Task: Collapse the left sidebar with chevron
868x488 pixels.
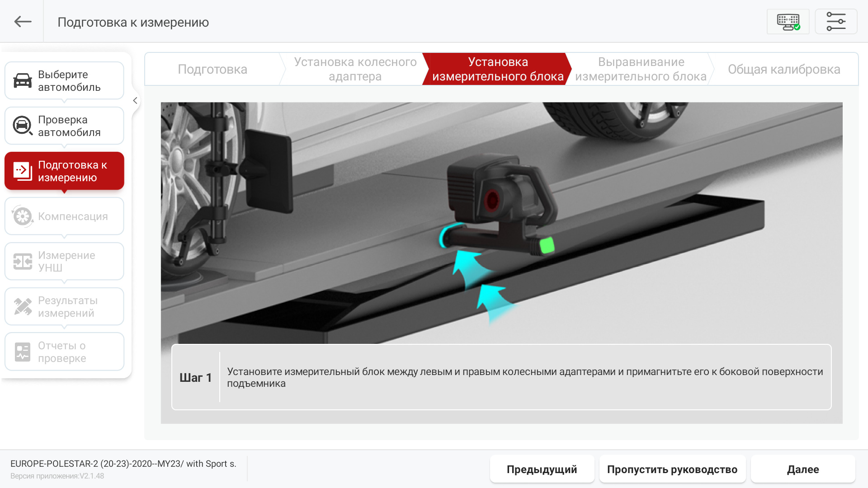Action: click(135, 101)
